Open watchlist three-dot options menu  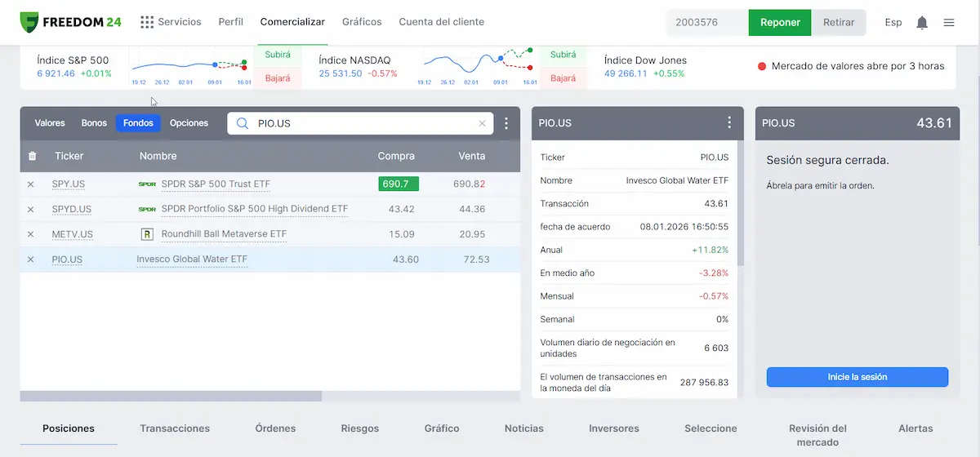506,124
